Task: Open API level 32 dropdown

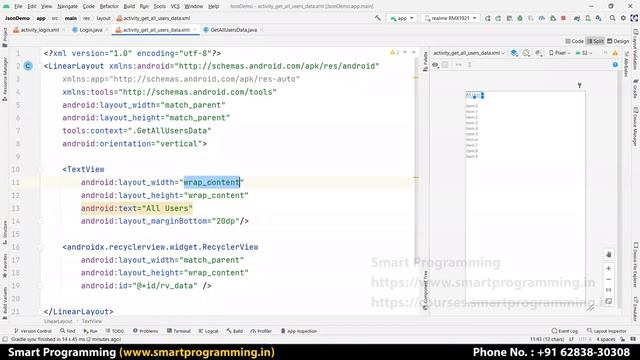Action: tap(584, 53)
